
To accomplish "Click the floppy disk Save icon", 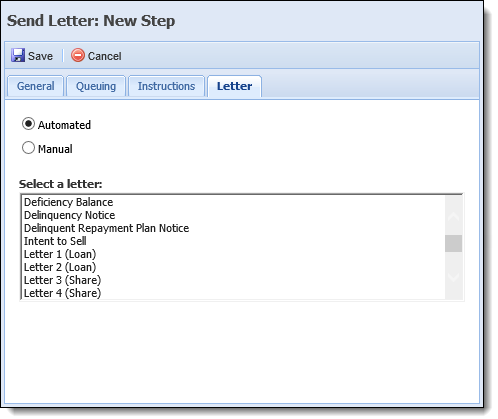I will point(18,55).
